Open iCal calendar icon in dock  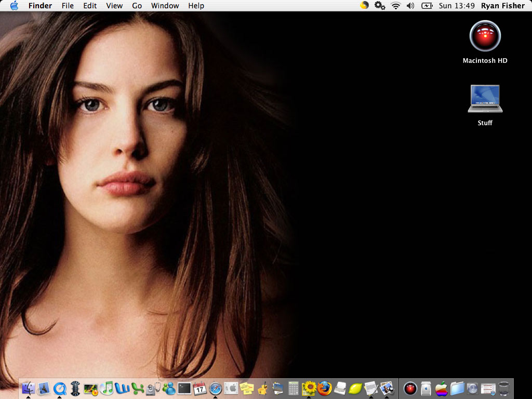pyautogui.click(x=200, y=388)
